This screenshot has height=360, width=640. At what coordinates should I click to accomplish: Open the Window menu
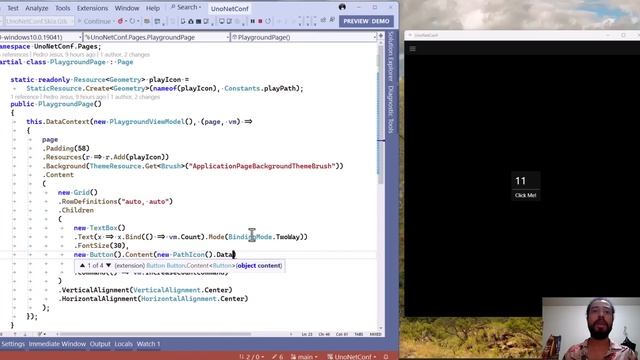pos(127,8)
